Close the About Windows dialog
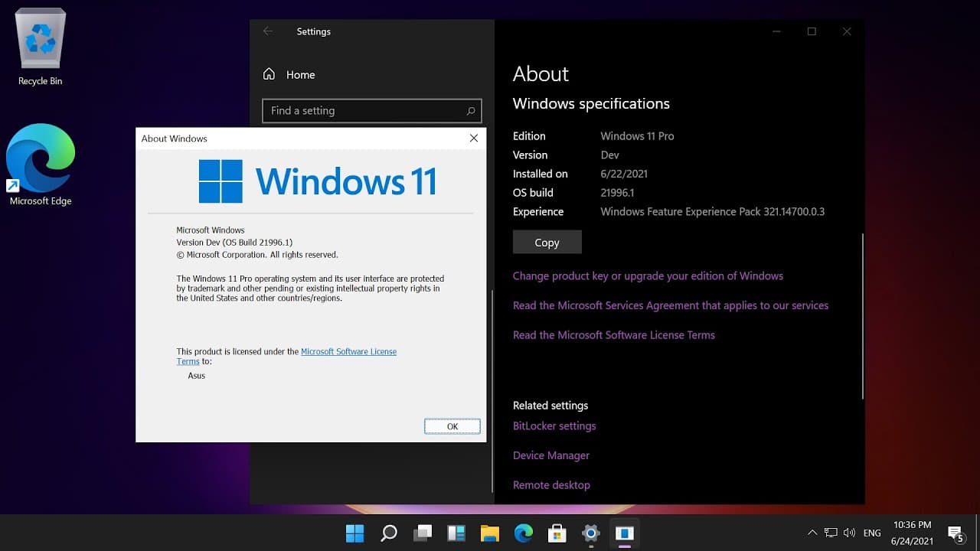 [473, 139]
